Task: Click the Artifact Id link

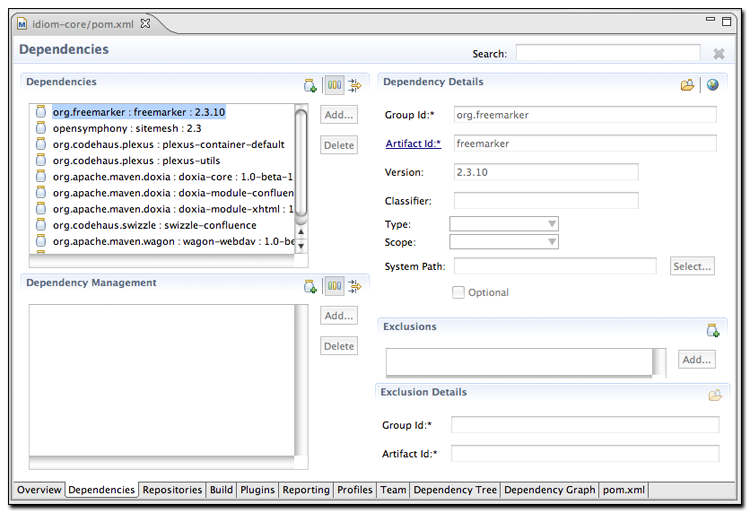Action: (x=413, y=144)
